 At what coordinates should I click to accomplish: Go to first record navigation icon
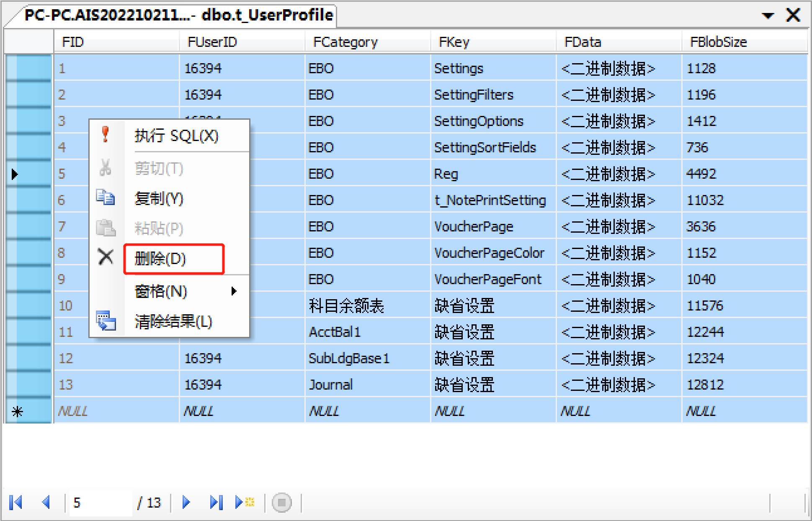(16, 502)
